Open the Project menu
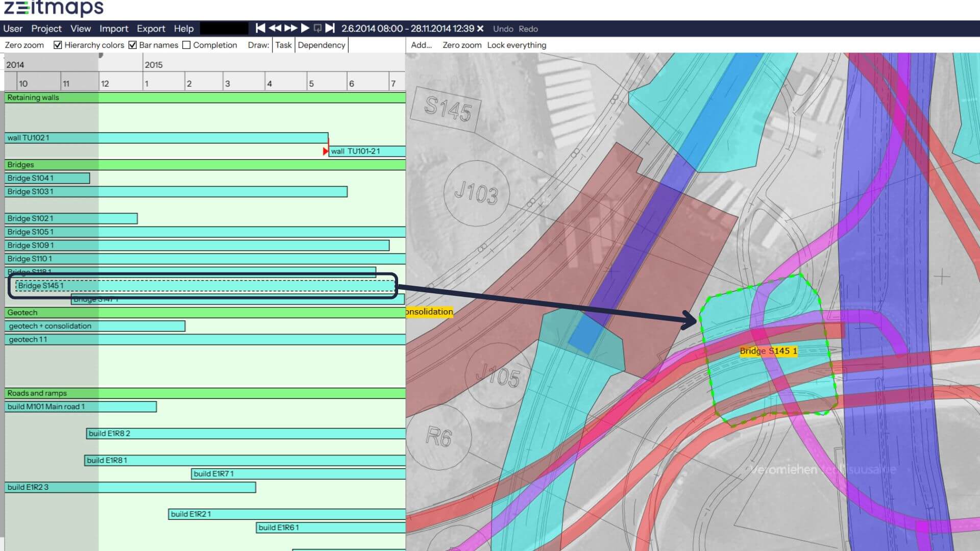Viewport: 980px width, 551px height. [x=46, y=29]
